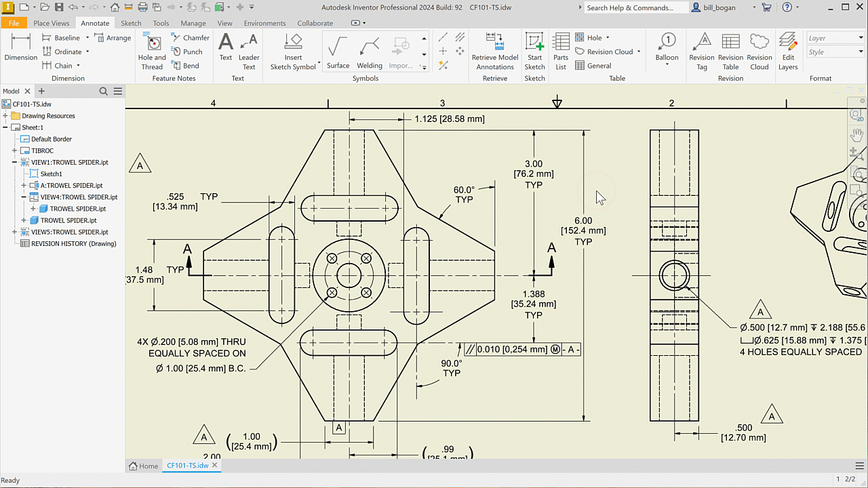Image resolution: width=868 pixels, height=488 pixels.
Task: Open the document tabs menu at bottom right
Action: pos(860,466)
